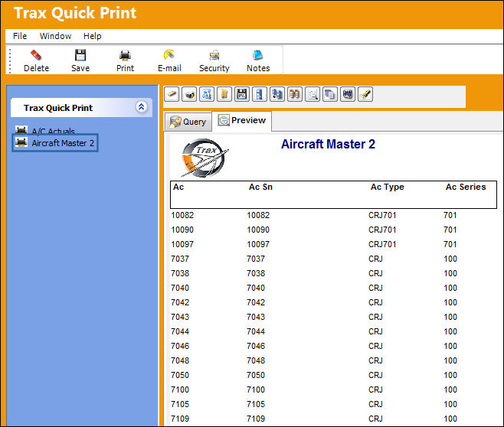
Task: Click series 100 in row 7040
Action: coord(450,288)
